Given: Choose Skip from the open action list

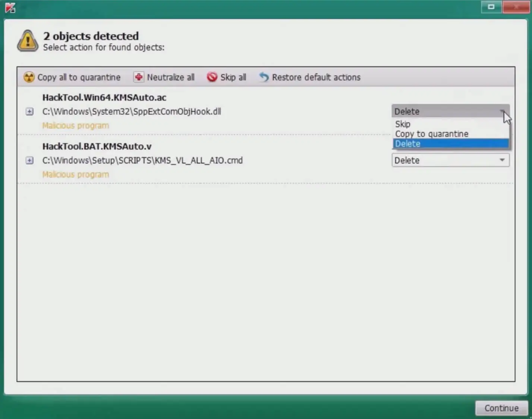Looking at the screenshot, I should [x=451, y=124].
